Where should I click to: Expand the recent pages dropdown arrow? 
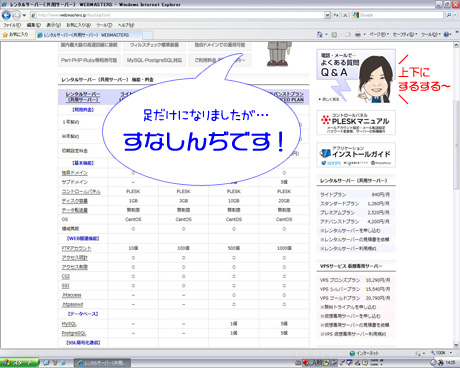click(24, 15)
